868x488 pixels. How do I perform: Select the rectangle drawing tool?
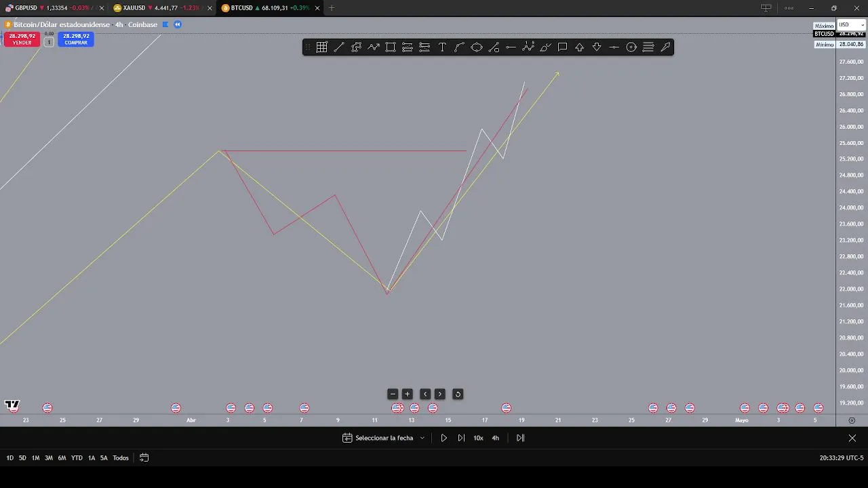[x=391, y=47]
